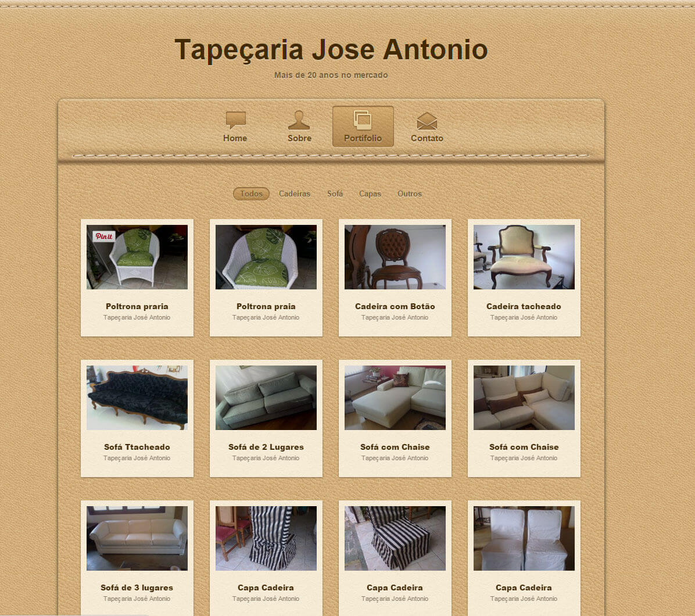This screenshot has height=616, width=695.
Task: Click 'Tapeçaria José Antonio' under Cadeira tacheado
Action: (524, 317)
